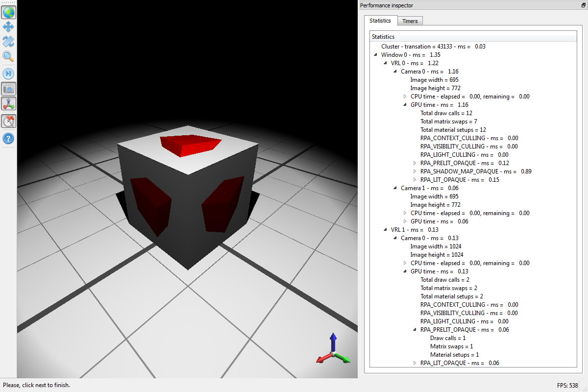Activate the four-arrow pan tool
This screenshot has width=588, height=392.
tap(8, 27)
